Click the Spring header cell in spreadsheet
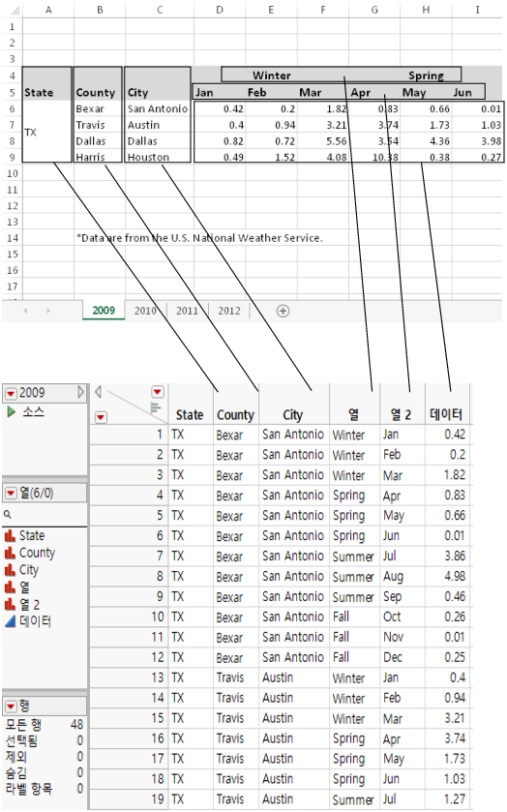Viewport: 507px width, 812px height. (x=426, y=75)
